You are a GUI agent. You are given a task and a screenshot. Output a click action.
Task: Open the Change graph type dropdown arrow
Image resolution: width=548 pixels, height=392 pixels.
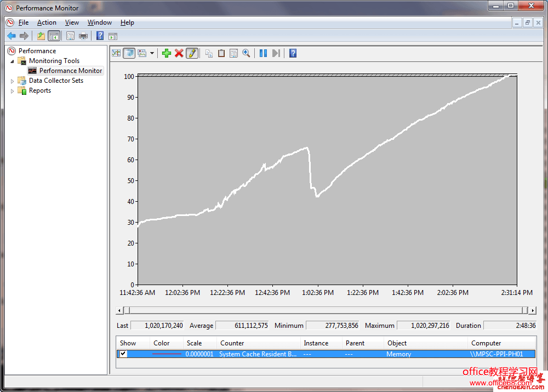coord(152,53)
